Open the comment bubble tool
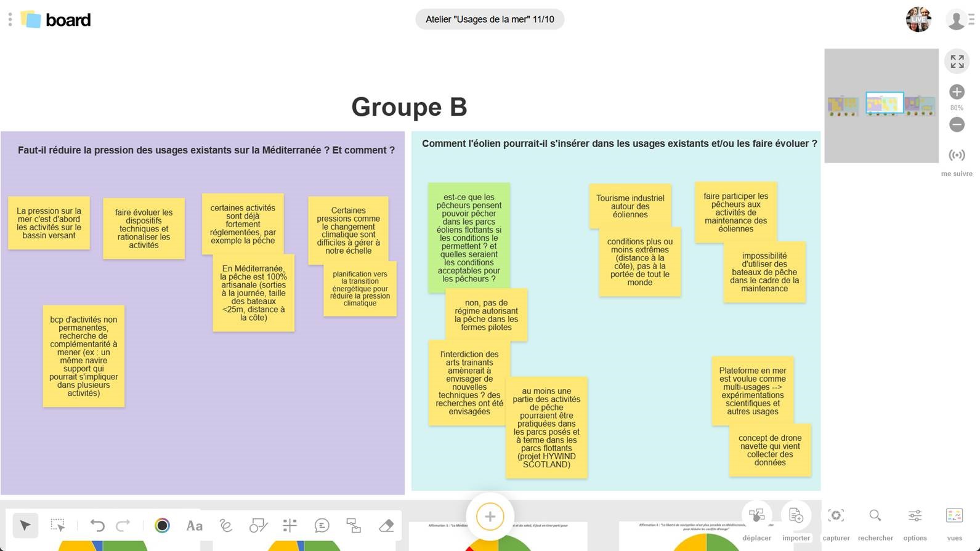 (322, 525)
